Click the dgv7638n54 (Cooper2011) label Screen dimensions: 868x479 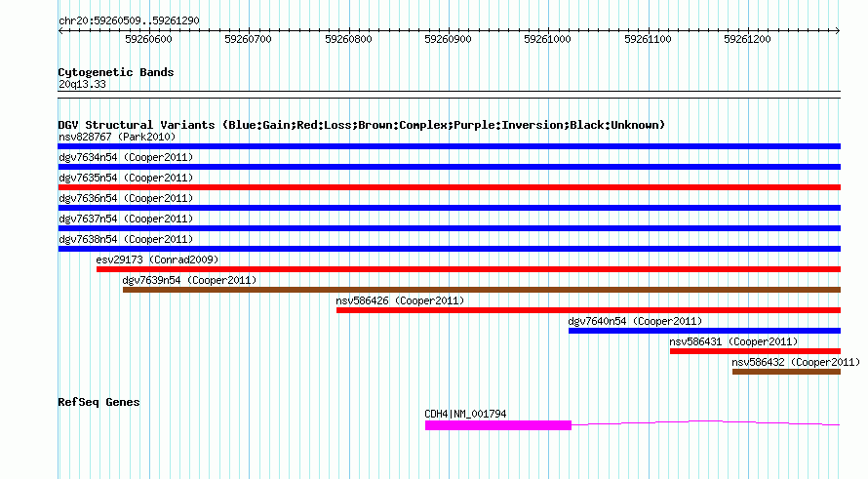click(x=126, y=239)
